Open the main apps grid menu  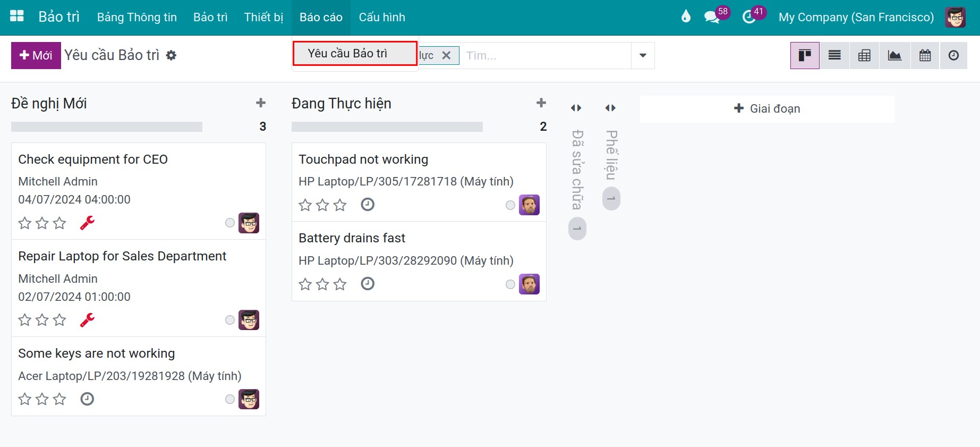tap(17, 16)
